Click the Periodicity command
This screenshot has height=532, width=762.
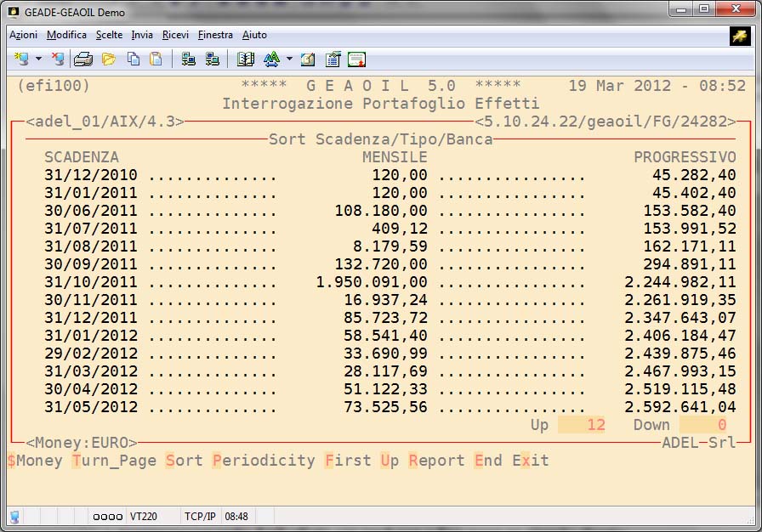click(x=264, y=461)
